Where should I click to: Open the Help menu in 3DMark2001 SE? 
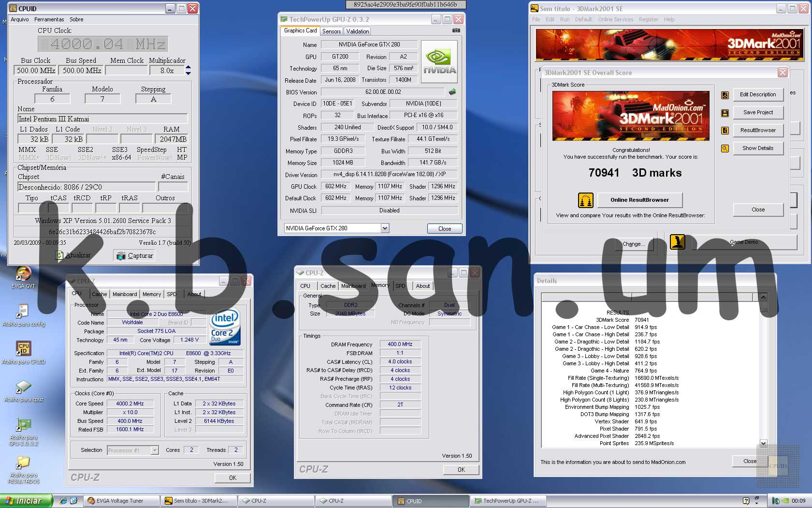coord(669,19)
